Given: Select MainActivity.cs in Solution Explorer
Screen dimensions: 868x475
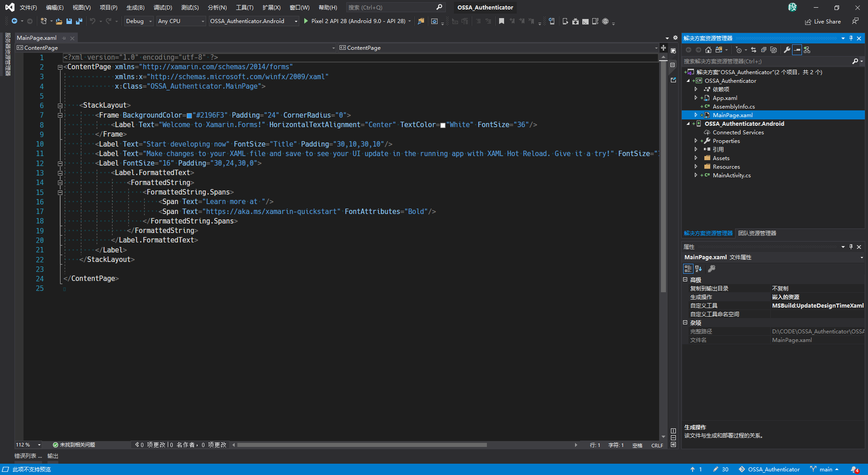Looking at the screenshot, I should [731, 176].
